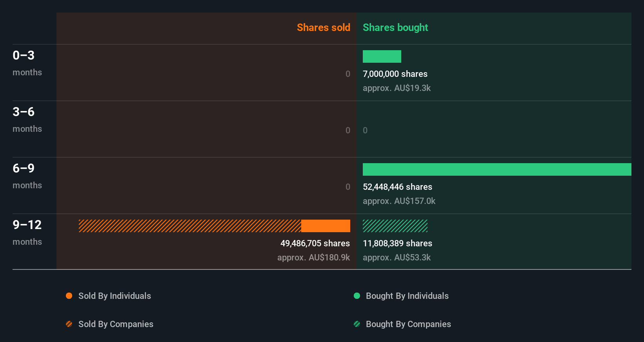Screen dimensions: 644x342
Task: Click the orange Sold By Individuals legend dot
Action: (69, 296)
